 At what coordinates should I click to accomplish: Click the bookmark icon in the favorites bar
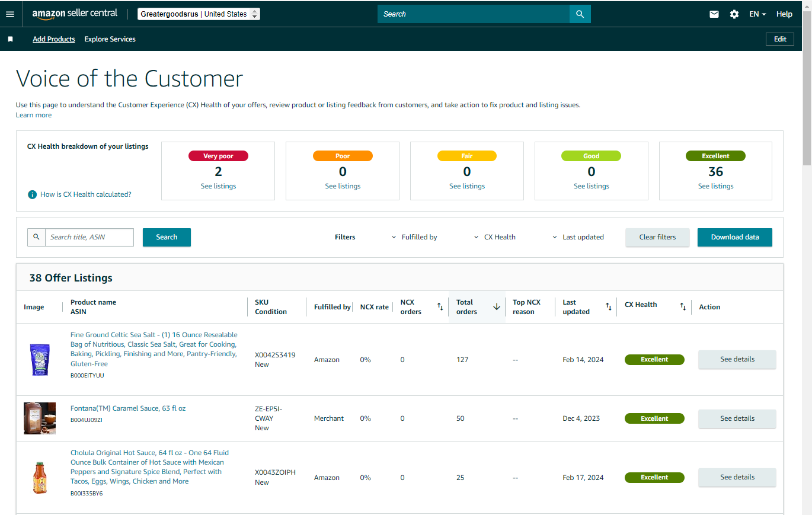[x=11, y=39]
